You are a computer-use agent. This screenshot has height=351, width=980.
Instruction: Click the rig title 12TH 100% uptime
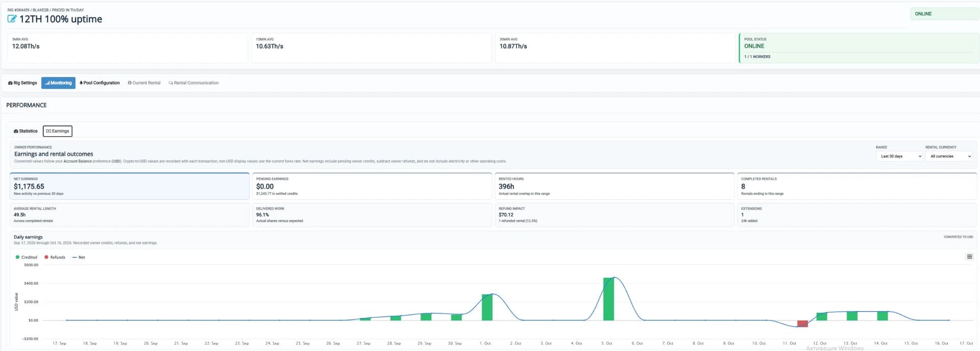[x=61, y=19]
